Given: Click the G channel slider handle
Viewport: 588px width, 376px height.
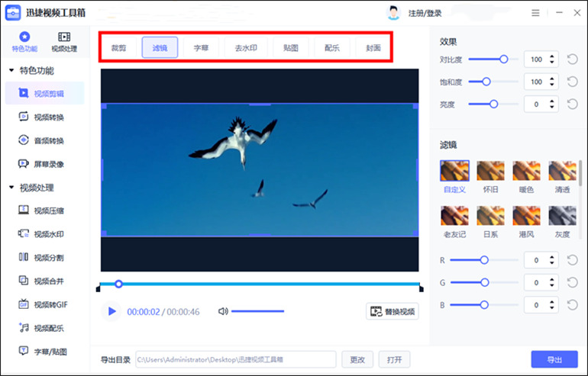Looking at the screenshot, I should pos(484,282).
